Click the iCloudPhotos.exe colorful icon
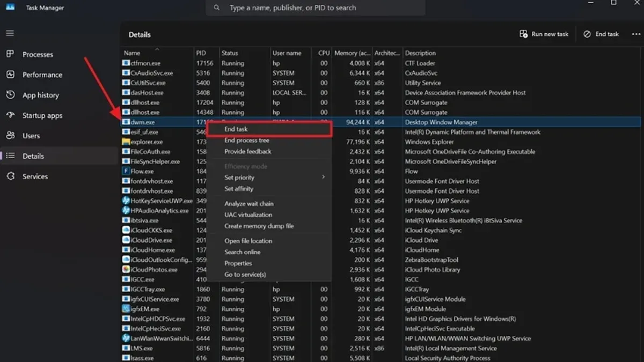 click(126, 270)
